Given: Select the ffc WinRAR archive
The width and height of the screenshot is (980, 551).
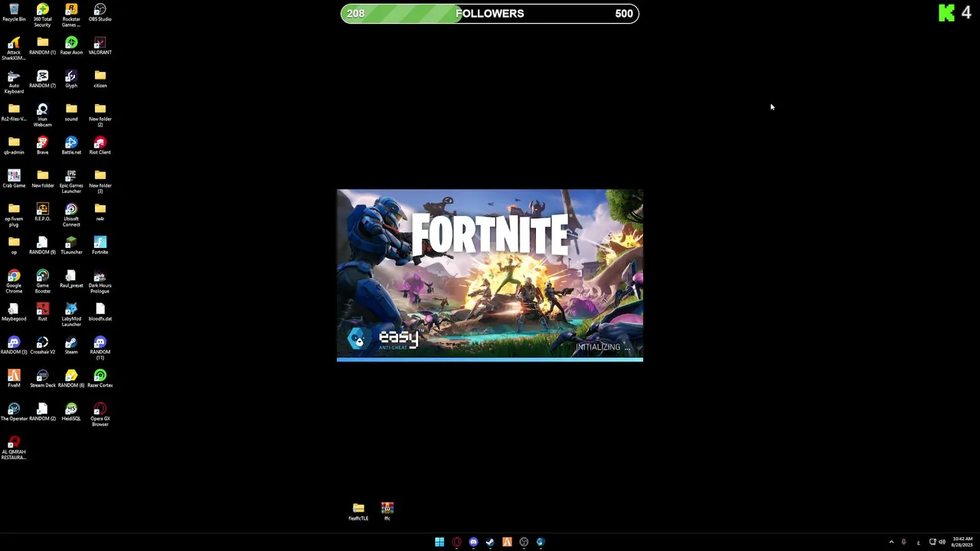Looking at the screenshot, I should click(x=387, y=512).
